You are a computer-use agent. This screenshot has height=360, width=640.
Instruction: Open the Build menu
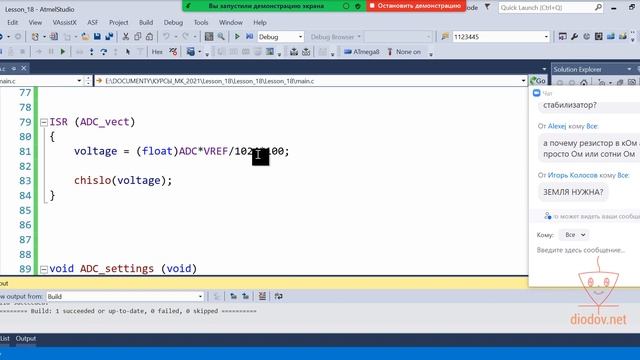point(146,22)
